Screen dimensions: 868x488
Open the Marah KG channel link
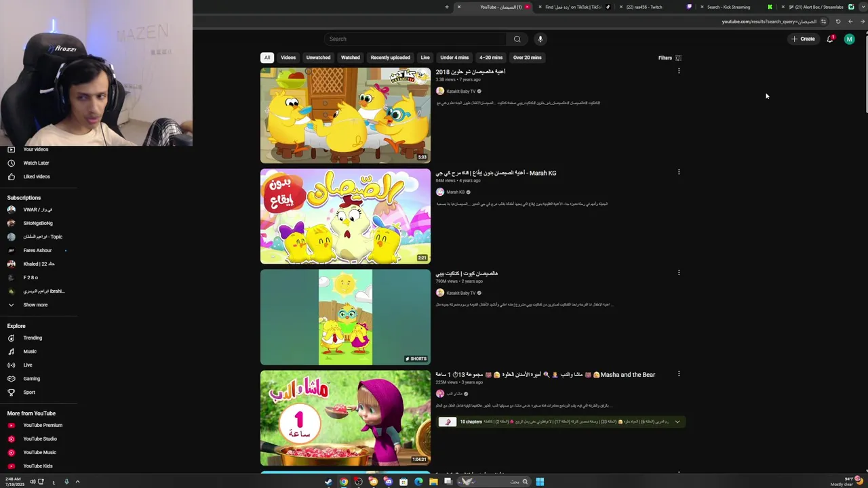coord(455,192)
